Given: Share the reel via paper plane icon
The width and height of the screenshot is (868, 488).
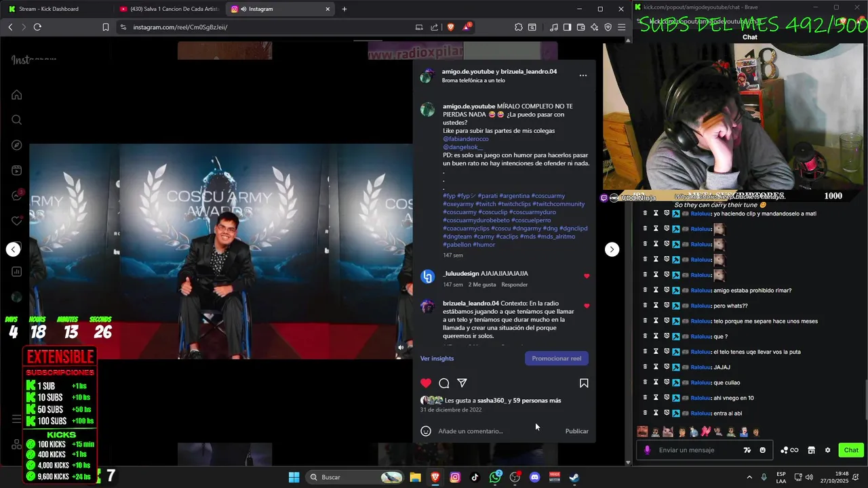Looking at the screenshot, I should click(x=462, y=383).
